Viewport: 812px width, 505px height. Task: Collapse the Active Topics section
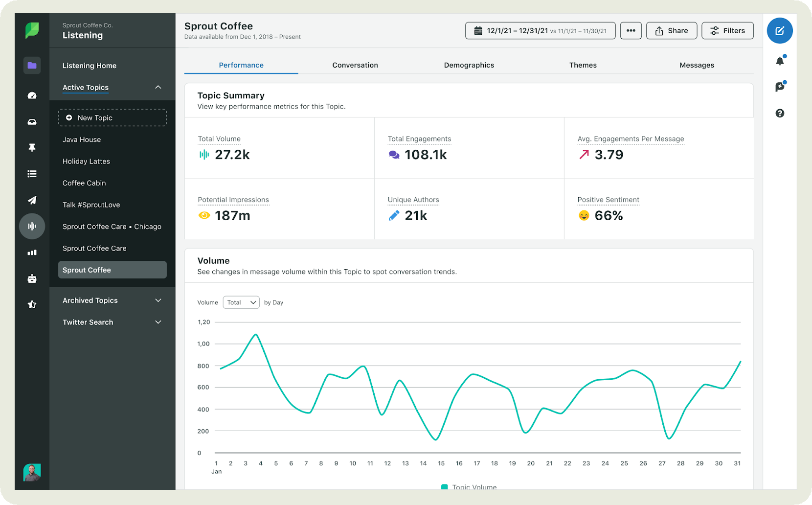pos(158,88)
